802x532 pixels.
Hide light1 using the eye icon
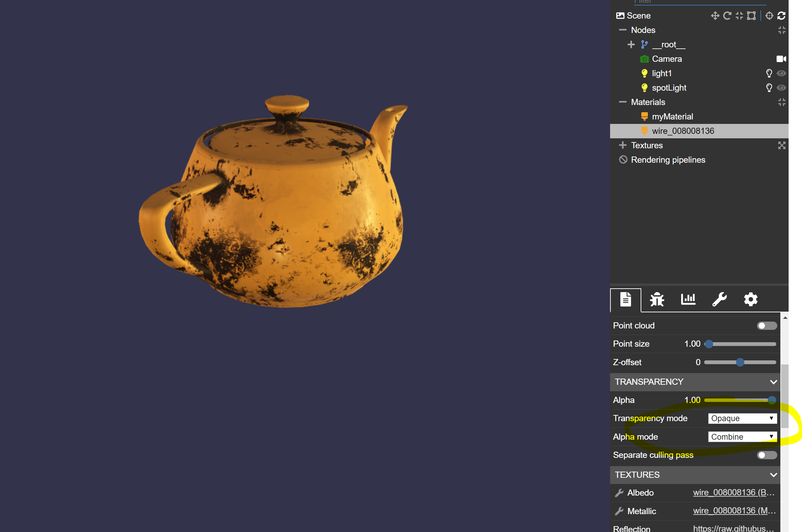[x=781, y=73]
